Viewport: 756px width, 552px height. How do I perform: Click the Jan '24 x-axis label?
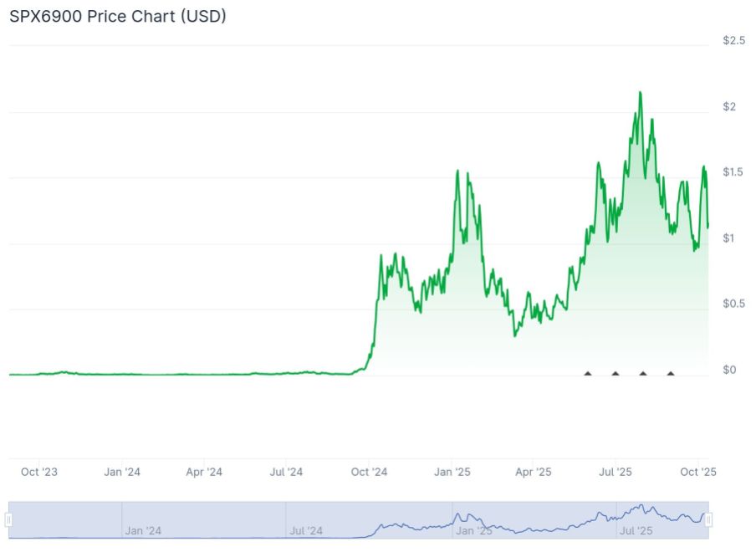[x=122, y=473]
